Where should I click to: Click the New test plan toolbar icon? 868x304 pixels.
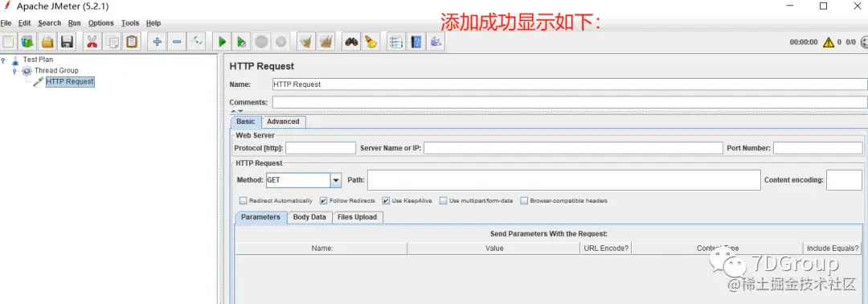[8, 42]
